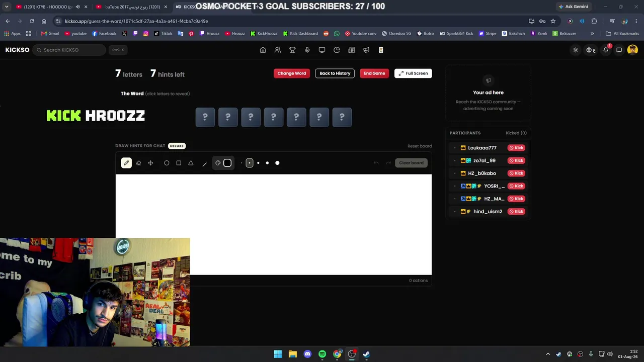Kick participant zo7al_99
This screenshot has width=644, height=362.
tap(516, 160)
